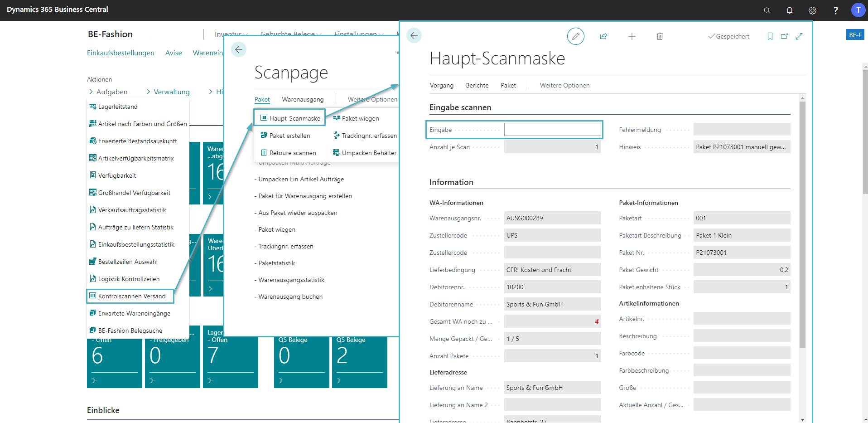Image resolution: width=868 pixels, height=423 pixels.
Task: Click the Haupt-Scanmaske vertical scrollbar
Action: coord(802,227)
